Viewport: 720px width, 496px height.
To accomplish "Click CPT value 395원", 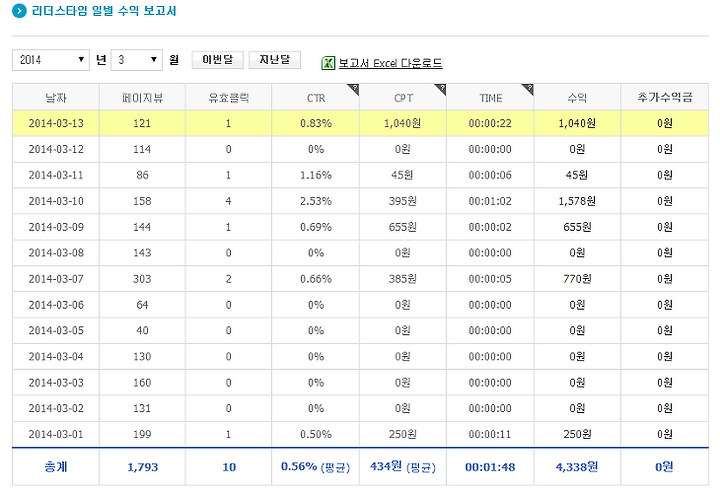I will point(403,201).
